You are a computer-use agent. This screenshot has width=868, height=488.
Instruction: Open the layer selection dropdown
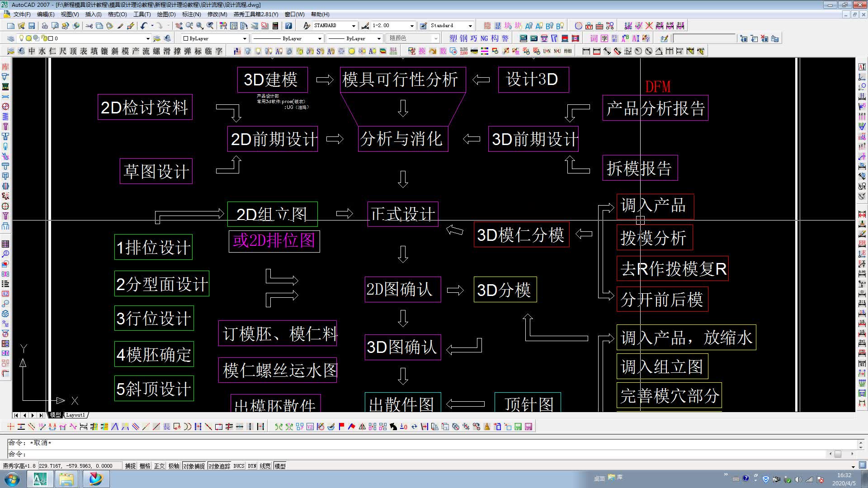tap(148, 38)
